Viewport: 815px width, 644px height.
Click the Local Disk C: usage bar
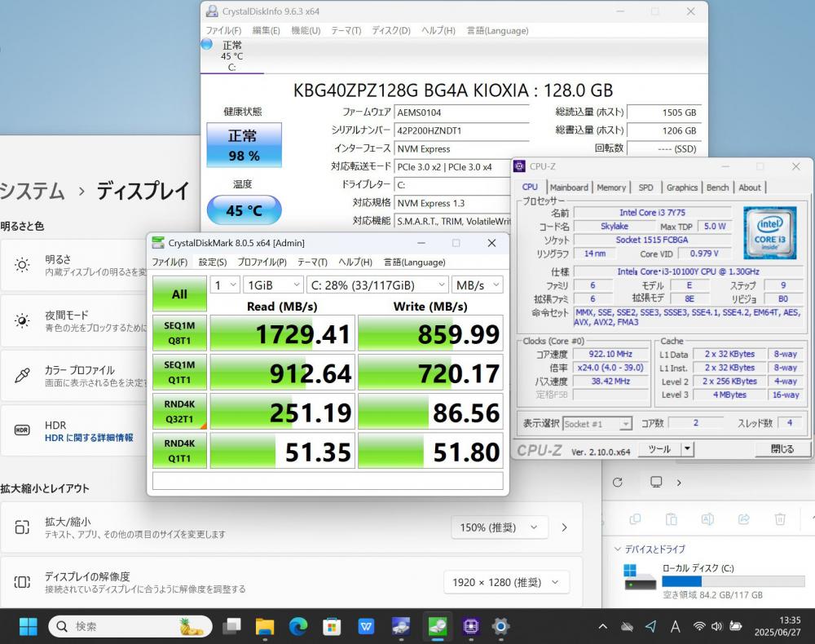click(733, 581)
